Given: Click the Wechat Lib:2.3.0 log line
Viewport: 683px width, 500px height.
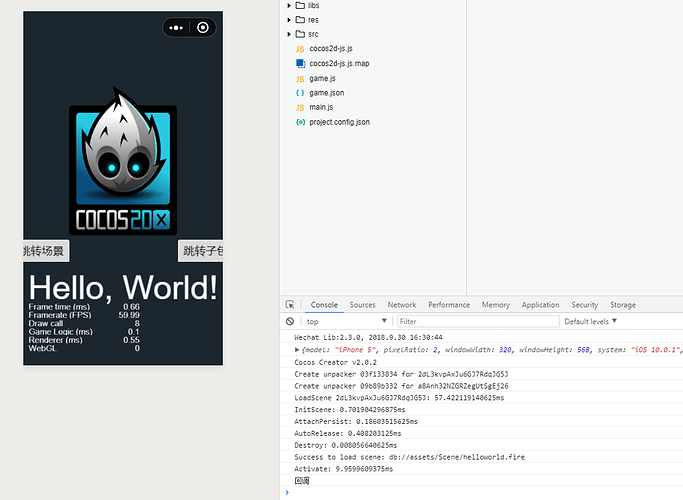Looking at the screenshot, I should pos(369,338).
